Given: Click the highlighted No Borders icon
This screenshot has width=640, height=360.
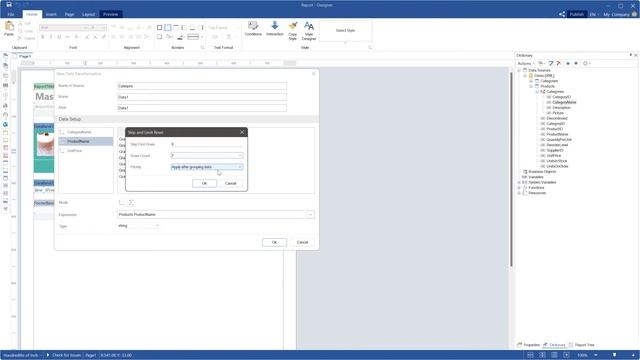Looking at the screenshot, I should coord(168,28).
